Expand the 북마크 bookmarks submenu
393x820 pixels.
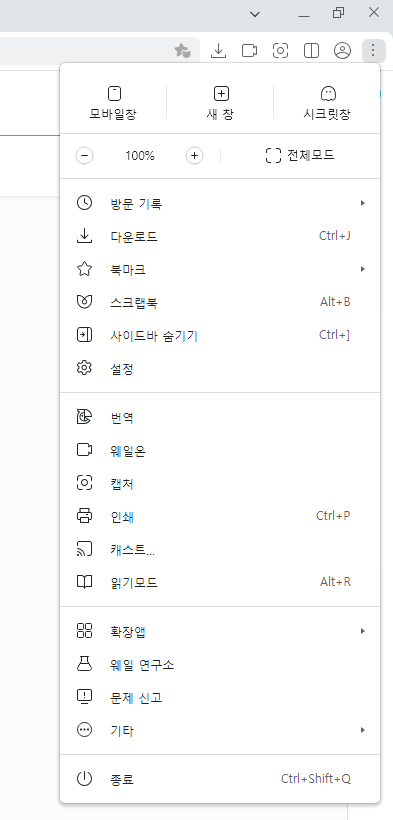[x=220, y=270]
